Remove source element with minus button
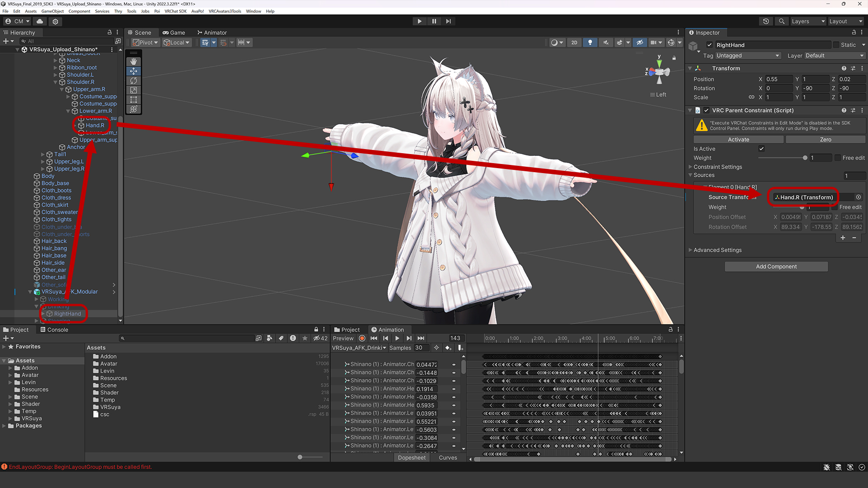Screen dimensions: 868x488 click(x=854, y=238)
